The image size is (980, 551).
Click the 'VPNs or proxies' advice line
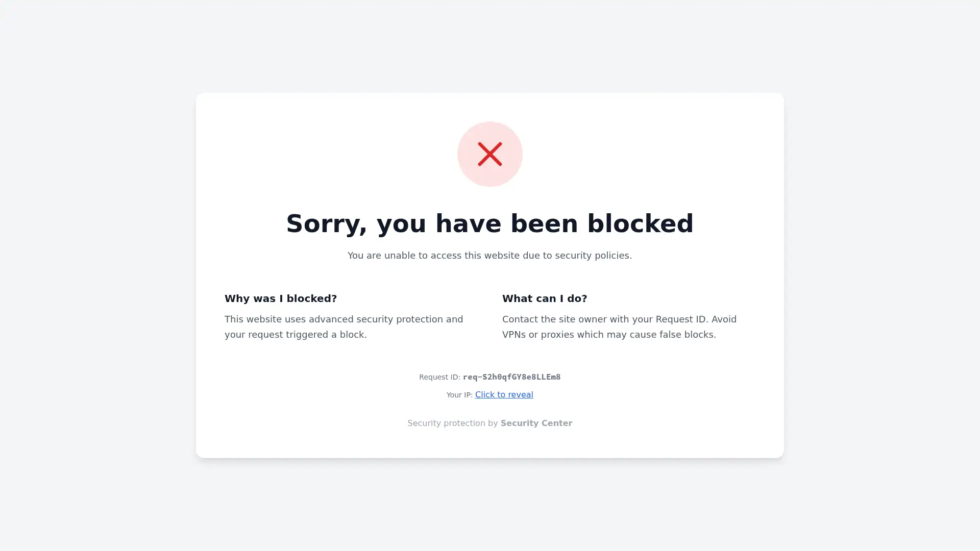[608, 335]
